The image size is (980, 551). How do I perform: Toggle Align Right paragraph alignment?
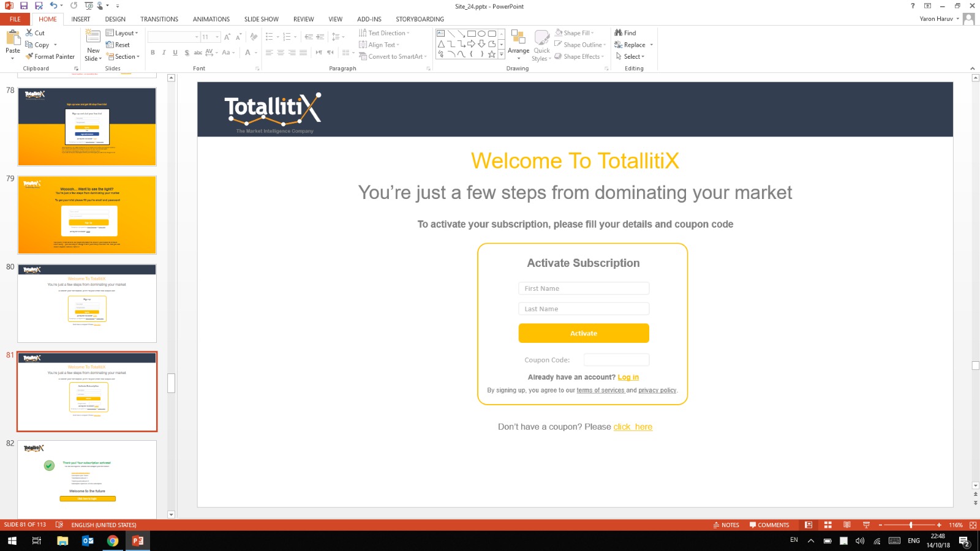(292, 53)
